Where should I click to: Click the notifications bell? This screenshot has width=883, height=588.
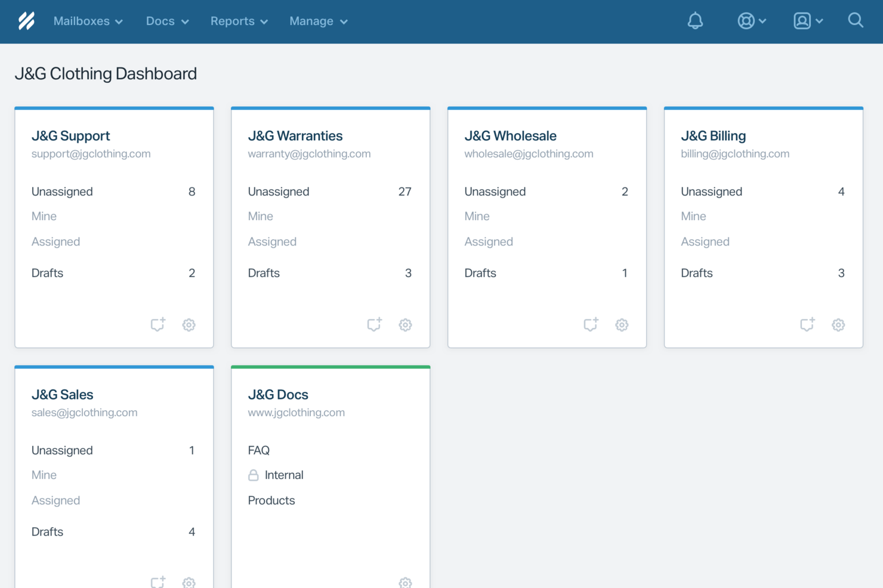coord(695,21)
